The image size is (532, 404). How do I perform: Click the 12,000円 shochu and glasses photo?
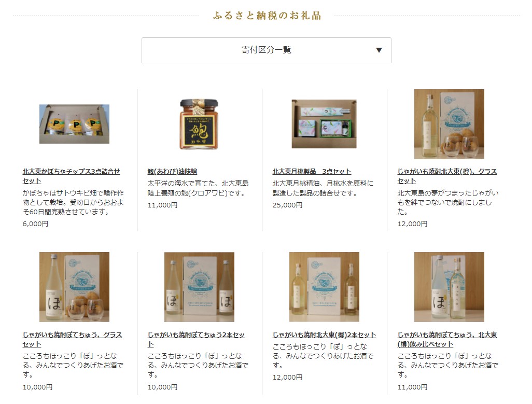pos(449,124)
